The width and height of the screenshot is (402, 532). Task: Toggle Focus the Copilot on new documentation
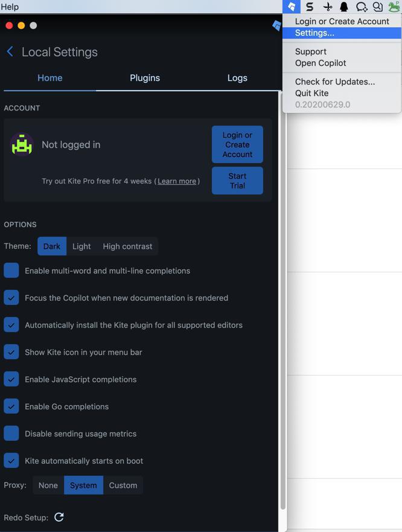tap(11, 298)
